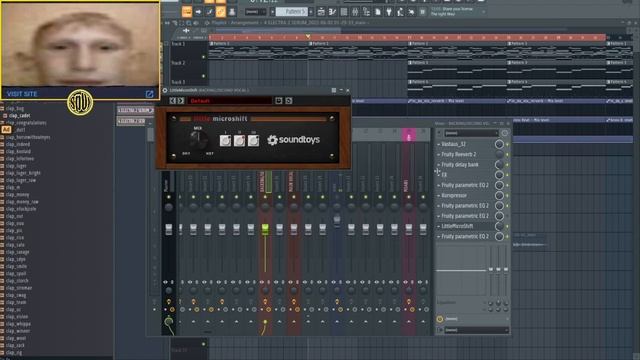Screen dimensions: 640x360
Task: Click the Master track volume fader
Action: 169,230
